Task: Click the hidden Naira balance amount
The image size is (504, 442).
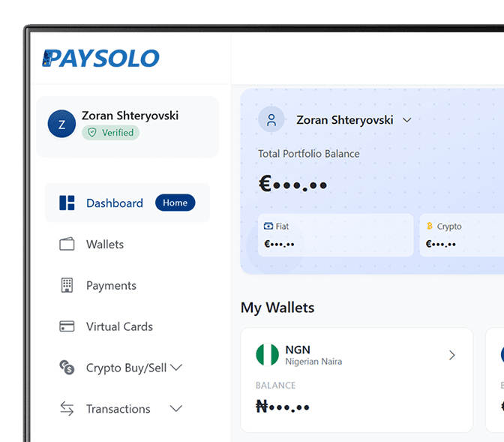Action: (x=282, y=406)
